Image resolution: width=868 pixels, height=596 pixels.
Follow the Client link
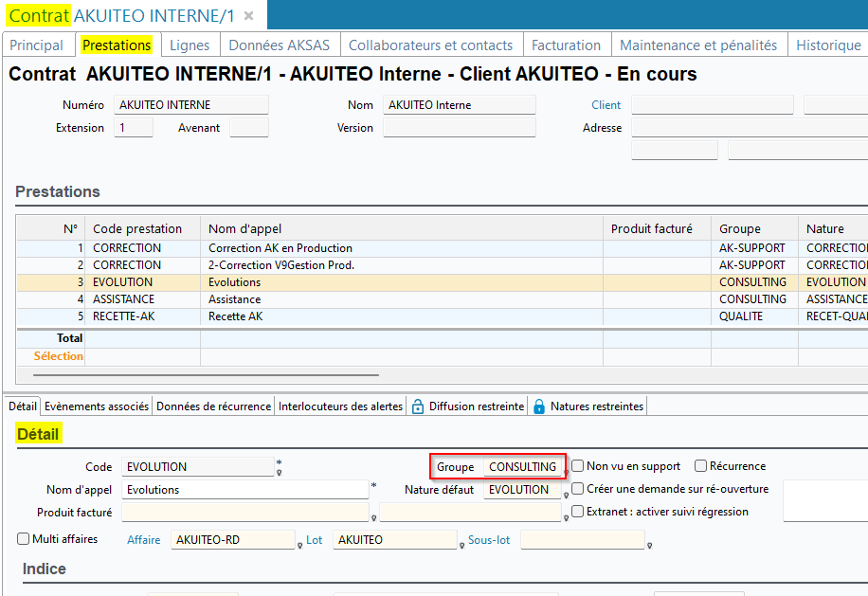point(606,105)
